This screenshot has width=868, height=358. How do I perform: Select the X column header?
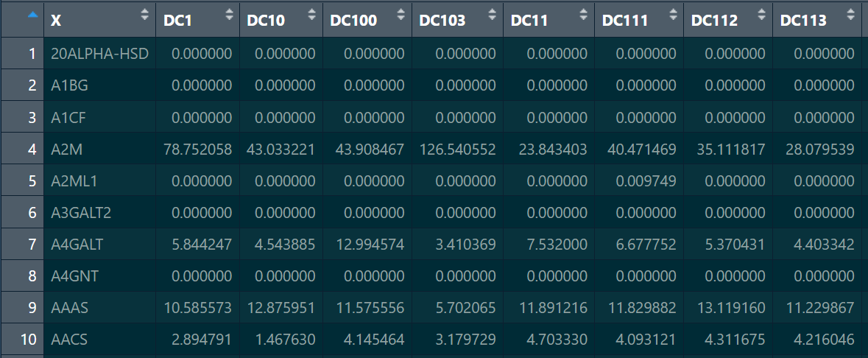pos(100,20)
